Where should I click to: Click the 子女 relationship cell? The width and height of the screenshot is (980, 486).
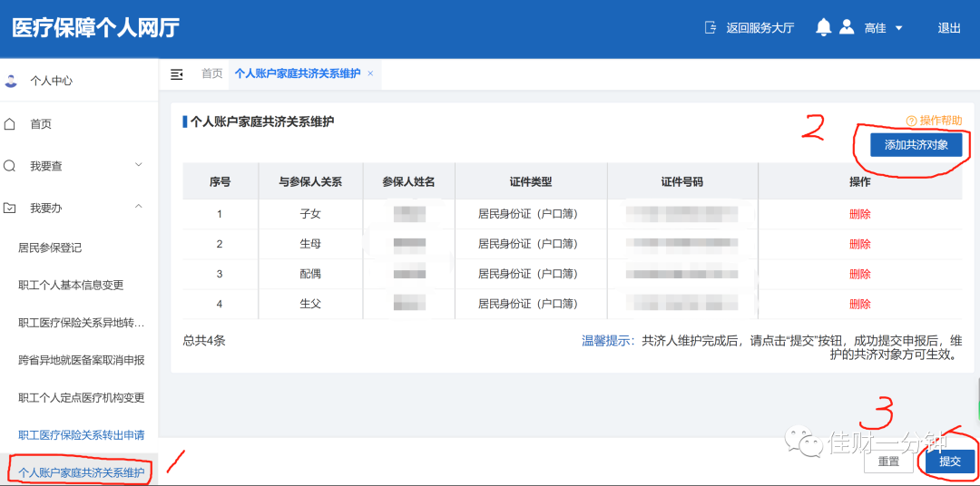310,214
